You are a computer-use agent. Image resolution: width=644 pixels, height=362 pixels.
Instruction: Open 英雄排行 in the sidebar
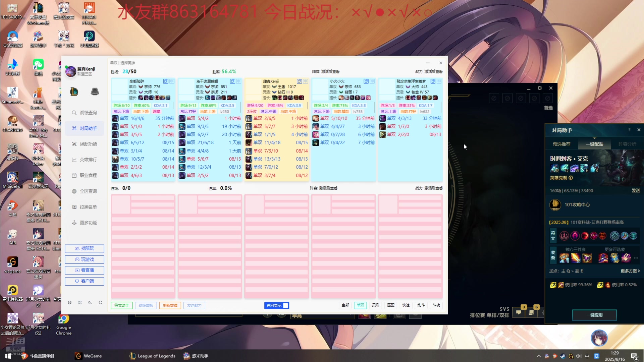pyautogui.click(x=85, y=160)
